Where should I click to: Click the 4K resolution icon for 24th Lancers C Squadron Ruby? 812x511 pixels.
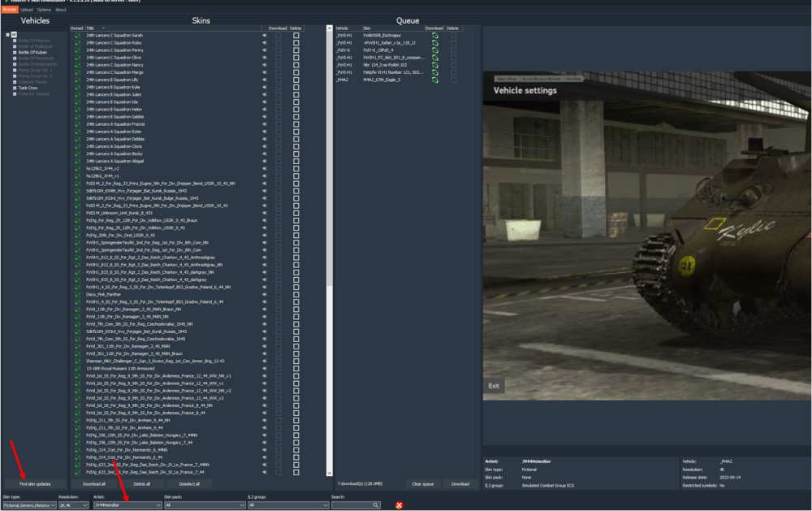(x=264, y=43)
